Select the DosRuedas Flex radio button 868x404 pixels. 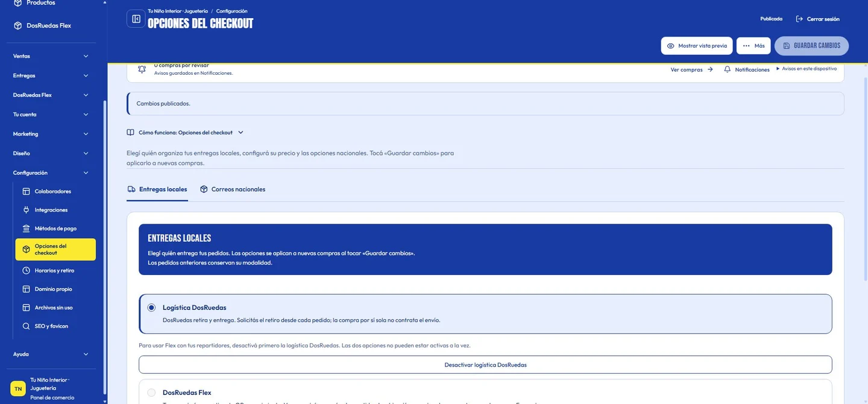click(151, 393)
